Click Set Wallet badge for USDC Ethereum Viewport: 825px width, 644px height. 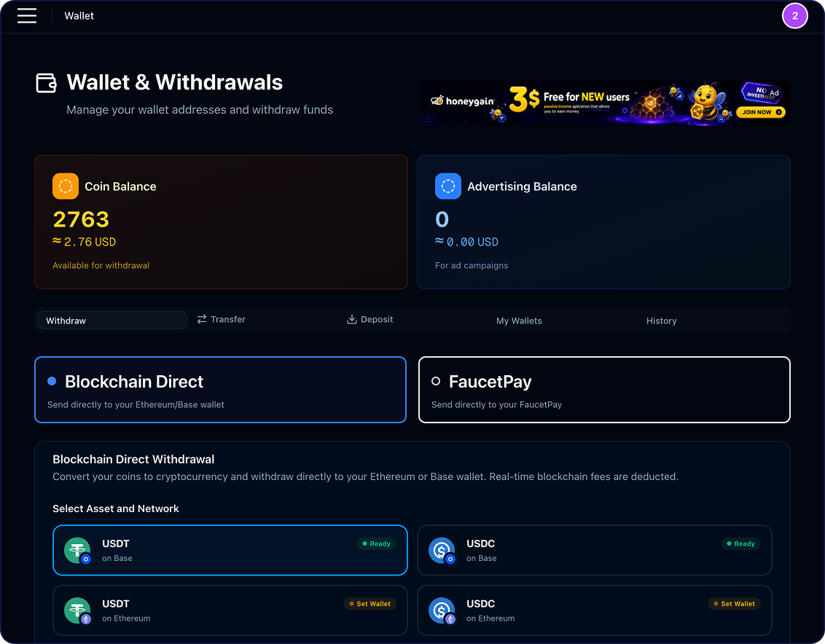click(734, 603)
